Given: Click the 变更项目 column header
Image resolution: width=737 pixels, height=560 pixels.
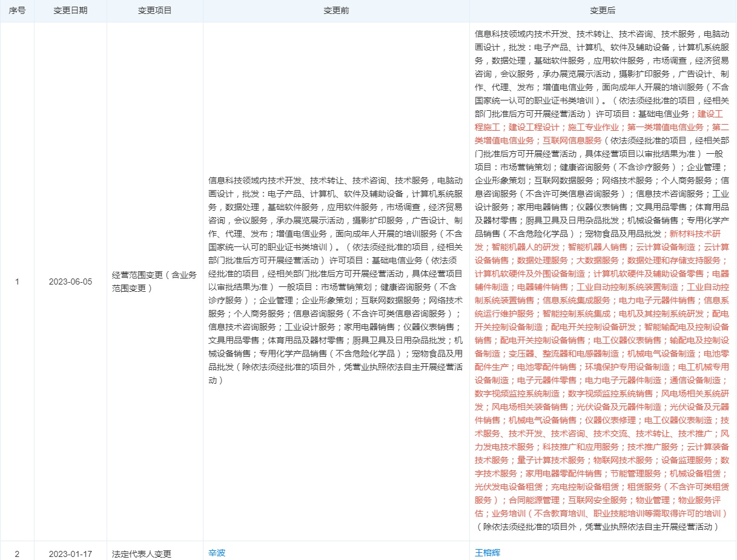Looking at the screenshot, I should pyautogui.click(x=155, y=11).
